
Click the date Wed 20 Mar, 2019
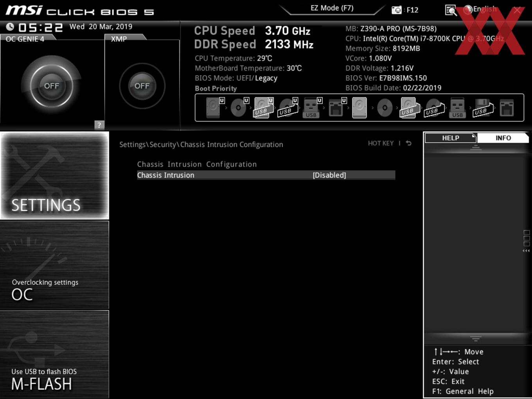coord(101,27)
